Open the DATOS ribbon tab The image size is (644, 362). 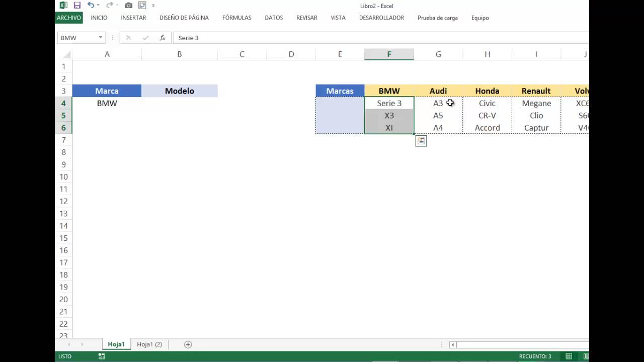[x=274, y=18]
